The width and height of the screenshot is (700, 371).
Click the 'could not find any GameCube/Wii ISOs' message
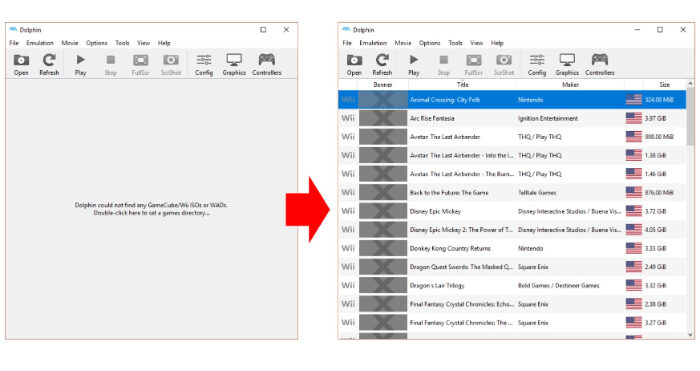tap(151, 209)
